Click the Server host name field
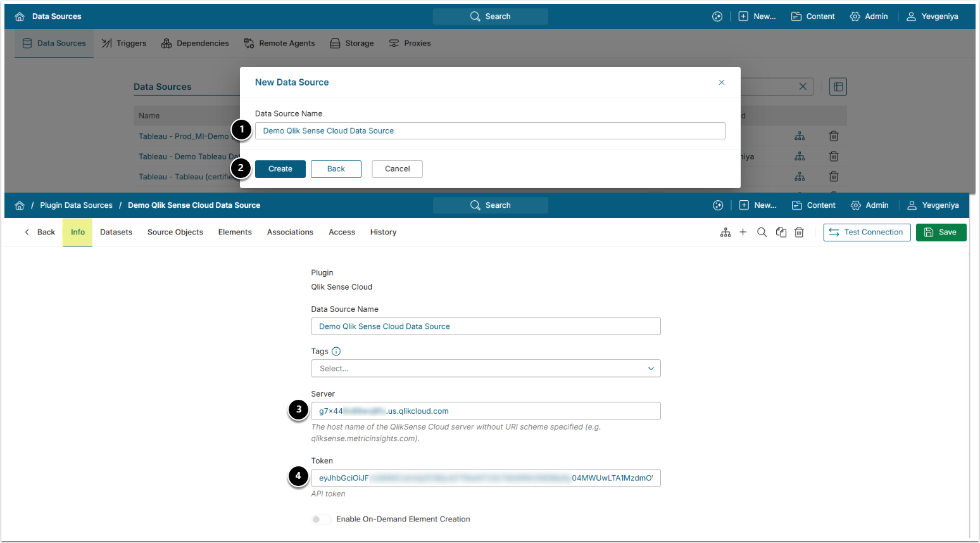The image size is (980, 543). point(486,411)
